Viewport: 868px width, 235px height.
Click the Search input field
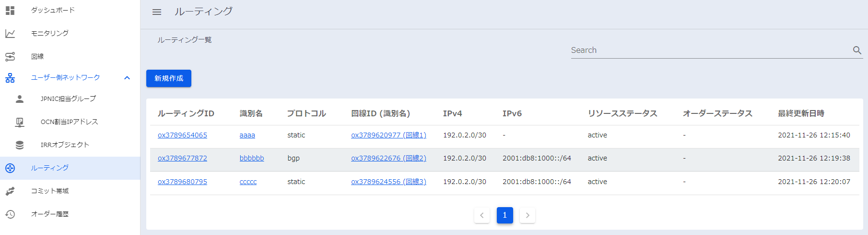coord(710,50)
